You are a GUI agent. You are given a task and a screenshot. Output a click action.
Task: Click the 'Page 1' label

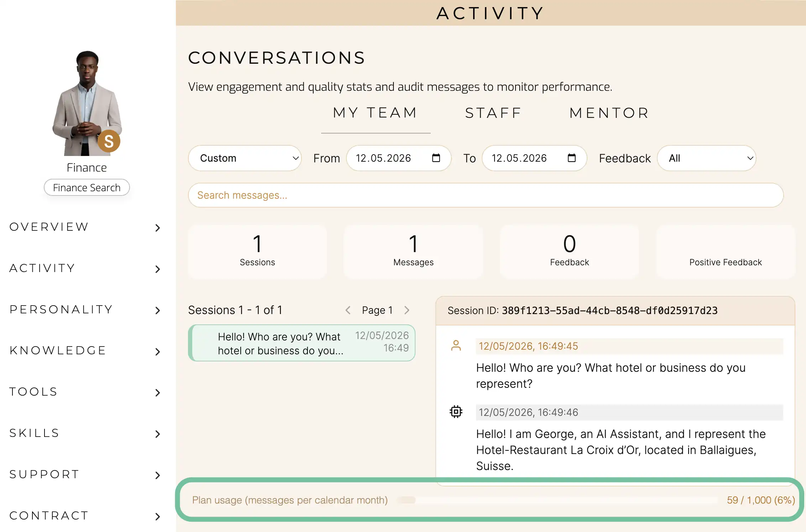click(377, 310)
